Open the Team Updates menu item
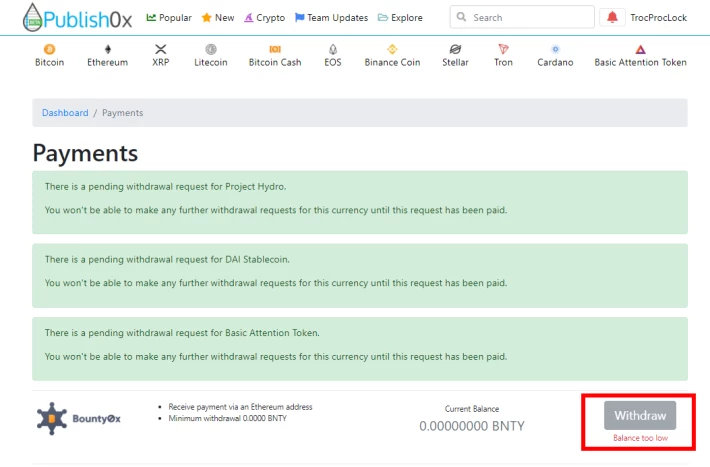This screenshot has height=467, width=710. tap(331, 18)
